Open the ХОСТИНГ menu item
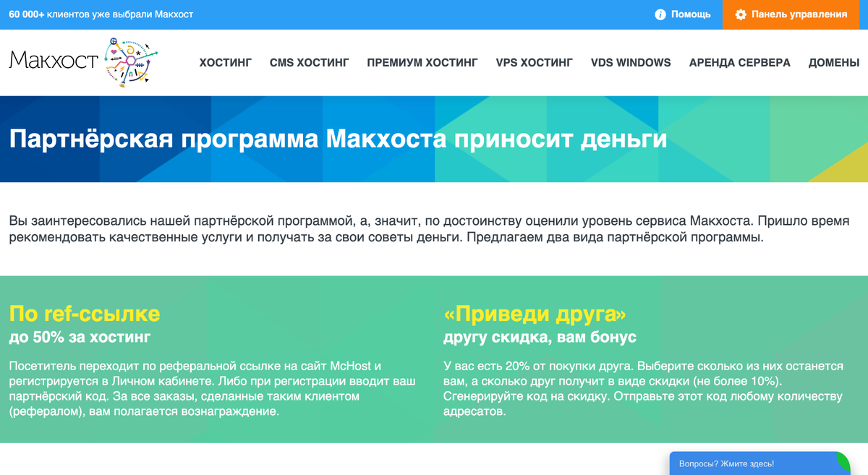The image size is (868, 475). point(226,63)
